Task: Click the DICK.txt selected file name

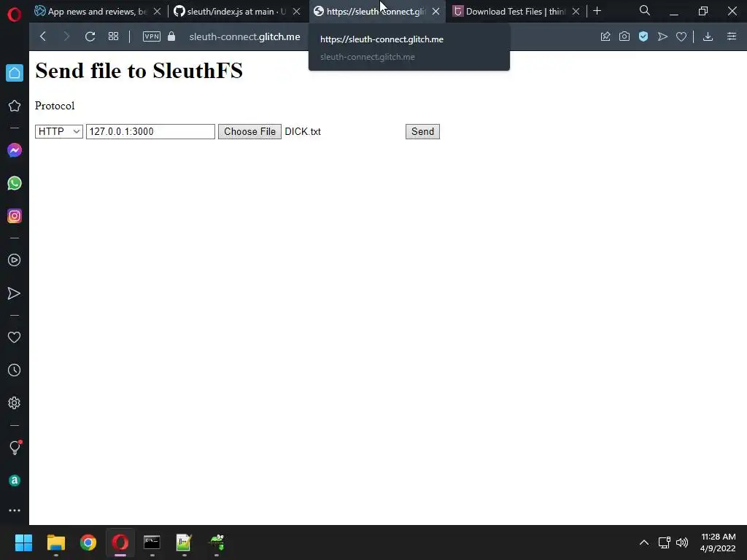Action: [x=303, y=131]
